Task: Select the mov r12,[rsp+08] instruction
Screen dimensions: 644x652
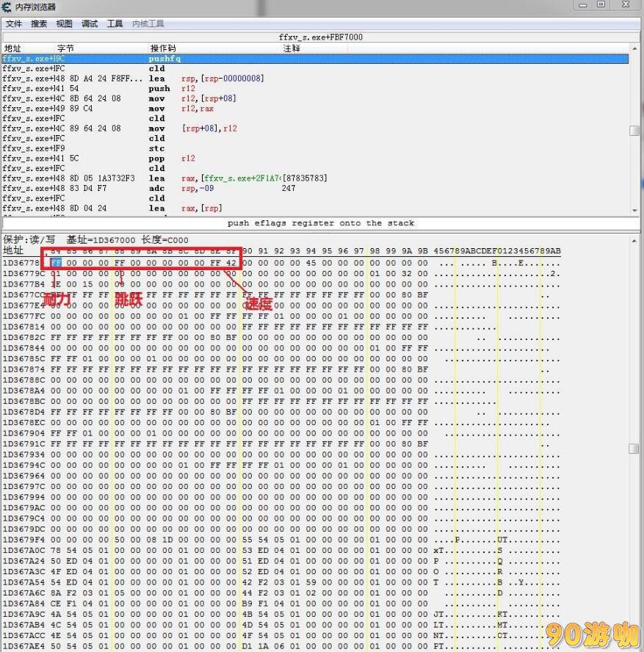Action: (x=315, y=98)
